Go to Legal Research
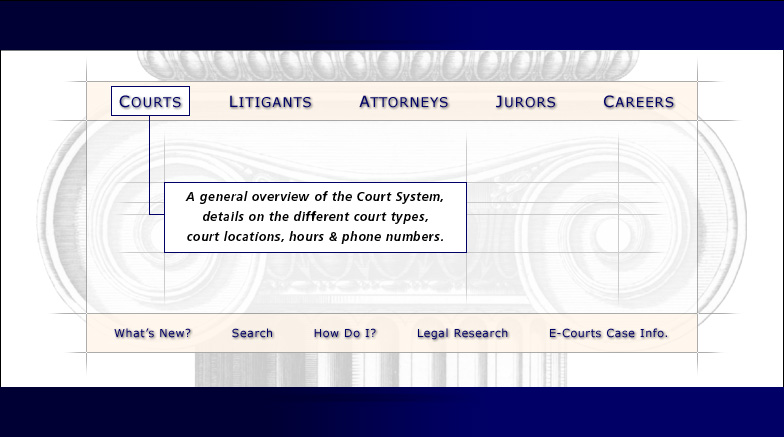This screenshot has height=437, width=784. [462, 334]
